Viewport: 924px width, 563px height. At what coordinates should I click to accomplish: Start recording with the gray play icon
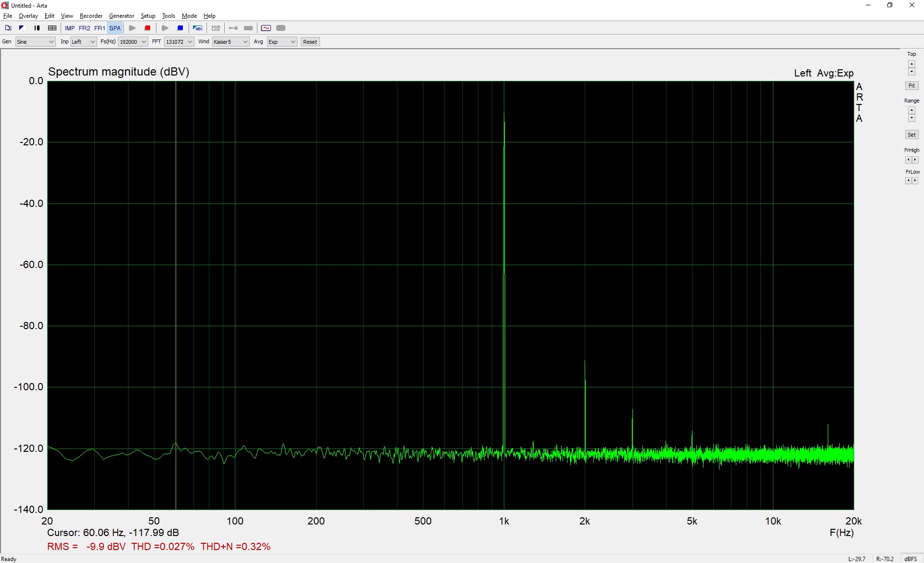click(132, 28)
